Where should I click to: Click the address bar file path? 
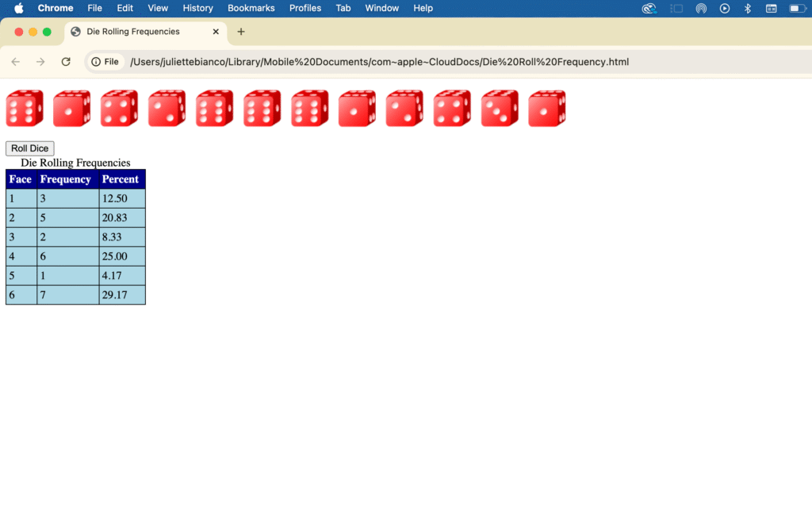click(379, 62)
